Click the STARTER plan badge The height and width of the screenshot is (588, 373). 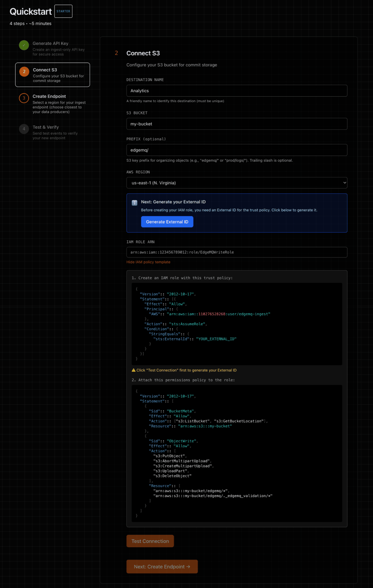coord(63,11)
